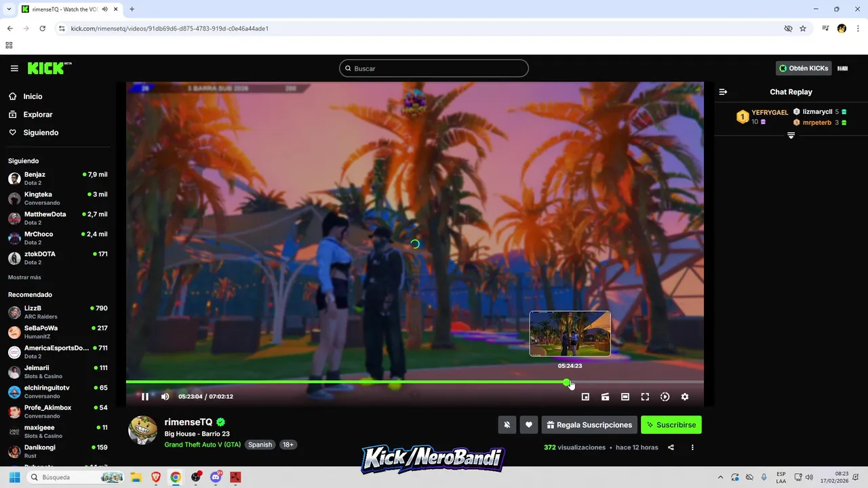Open elchiringuitotv recommended channel
The width and height of the screenshot is (868, 488).
[57, 392]
